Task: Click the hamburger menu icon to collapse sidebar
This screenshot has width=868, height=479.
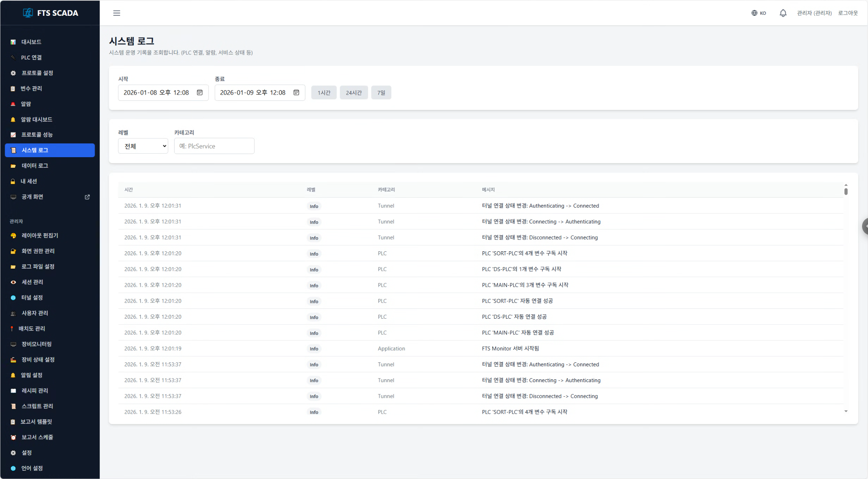Action: [117, 13]
